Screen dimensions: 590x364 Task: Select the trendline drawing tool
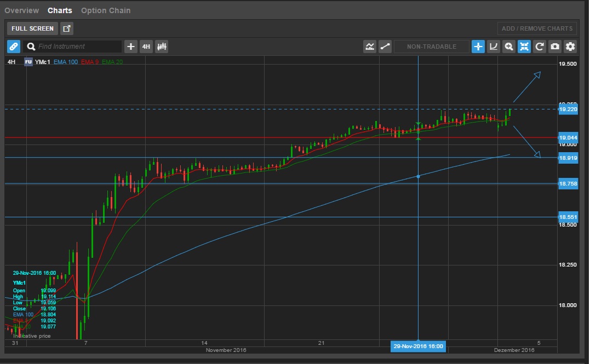tap(385, 47)
